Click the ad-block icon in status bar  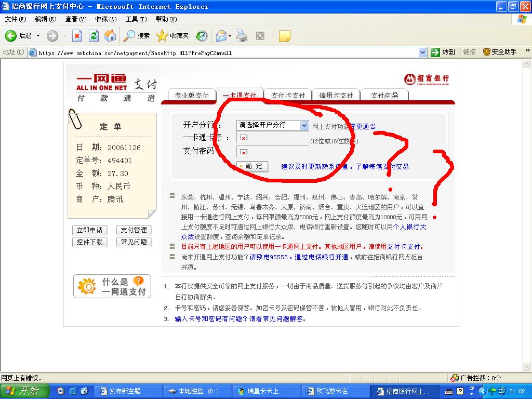point(454,378)
